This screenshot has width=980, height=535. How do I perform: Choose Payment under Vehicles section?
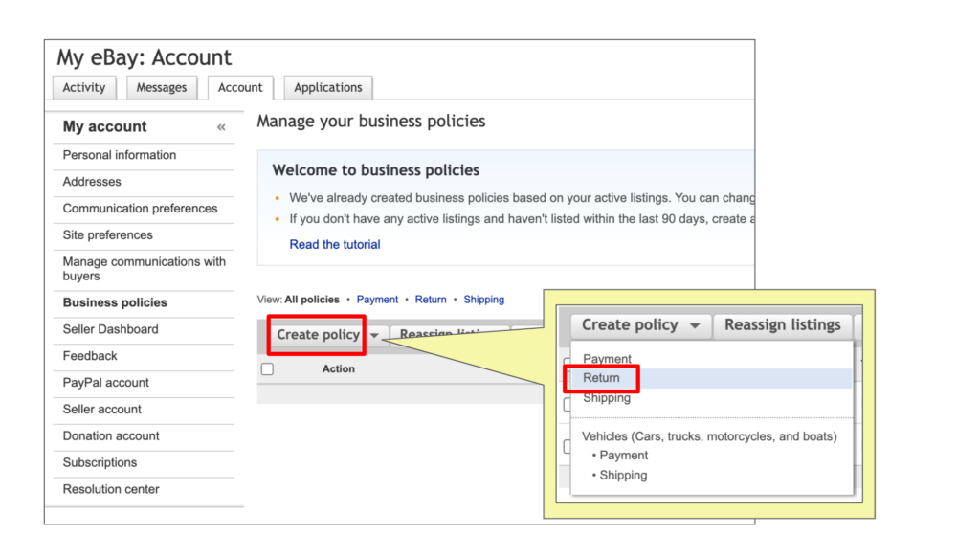point(623,456)
